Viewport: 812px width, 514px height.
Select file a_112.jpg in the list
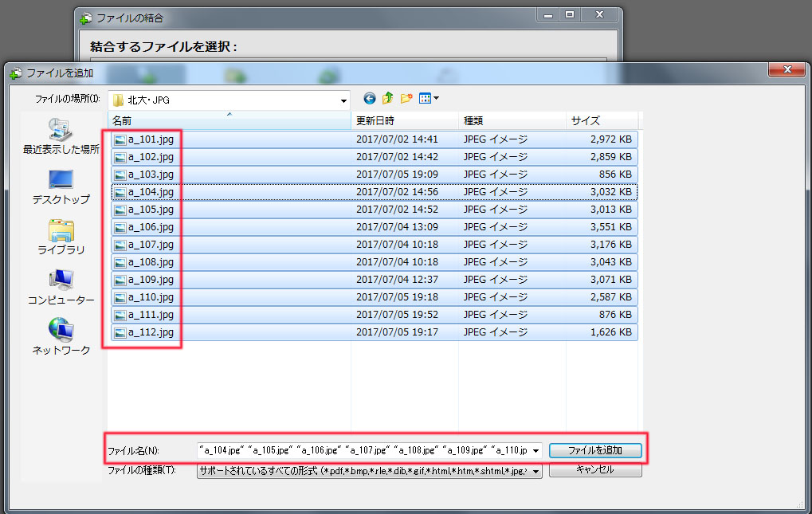(x=151, y=332)
